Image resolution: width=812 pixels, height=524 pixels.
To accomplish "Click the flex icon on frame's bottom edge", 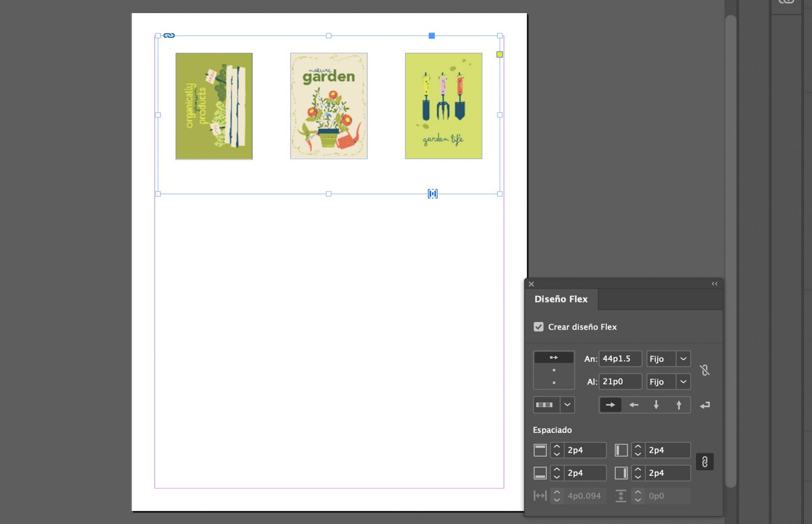I will pos(432,194).
